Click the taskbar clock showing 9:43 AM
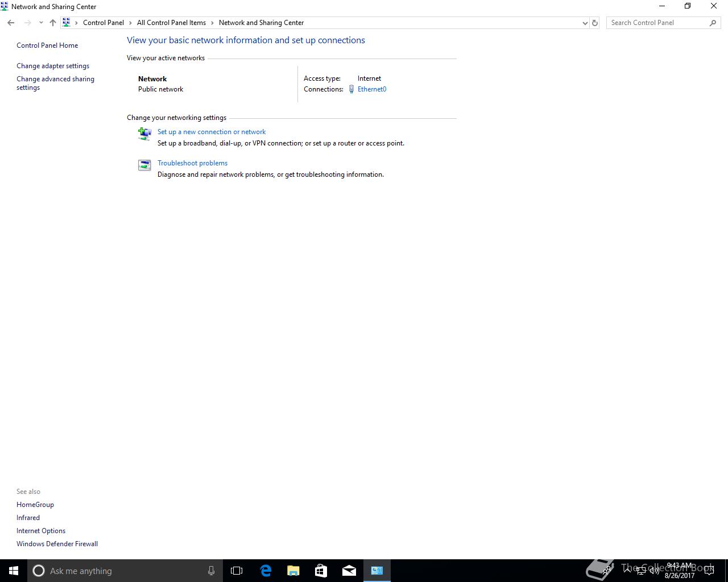 (680, 571)
